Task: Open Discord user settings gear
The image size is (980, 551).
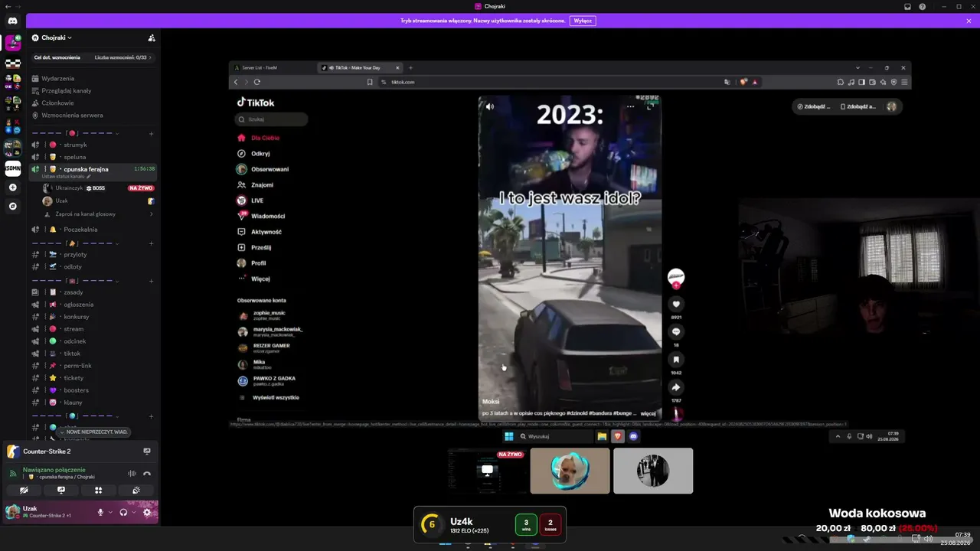Action: [147, 512]
